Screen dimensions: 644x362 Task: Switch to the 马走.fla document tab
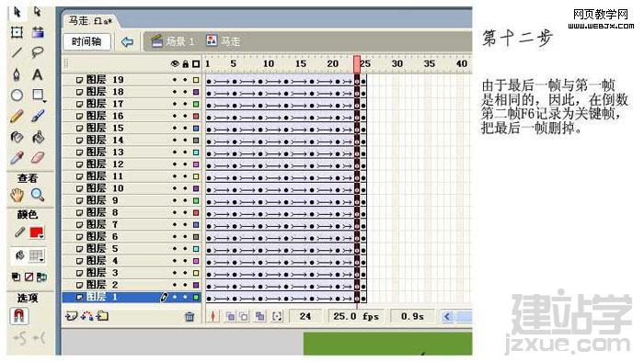[x=90, y=20]
